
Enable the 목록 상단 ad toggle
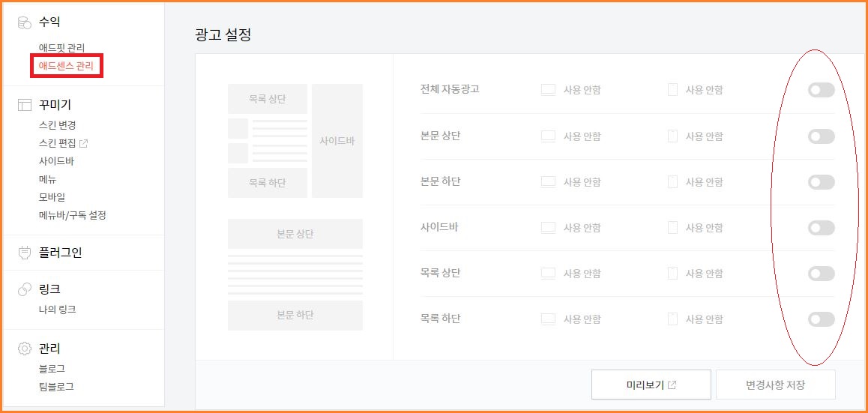tap(821, 274)
